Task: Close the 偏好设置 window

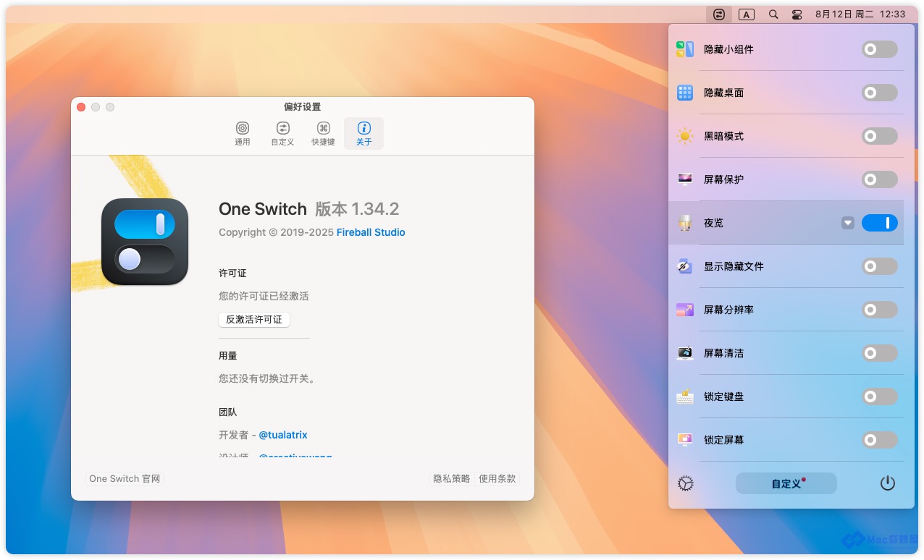Action: pos(81,107)
